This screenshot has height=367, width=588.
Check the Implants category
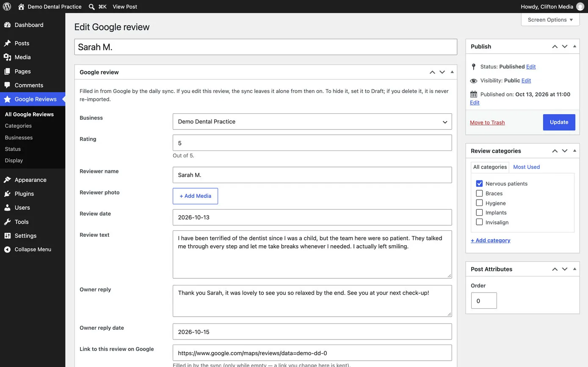tap(479, 212)
